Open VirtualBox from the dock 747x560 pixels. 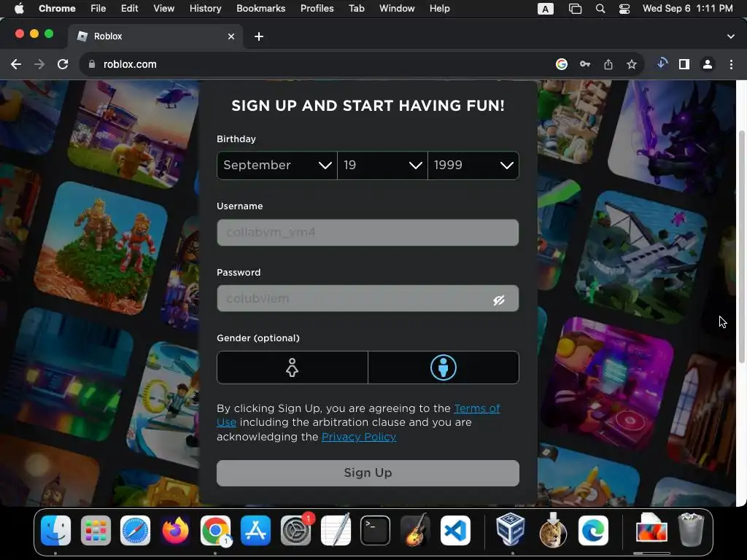[x=510, y=530]
